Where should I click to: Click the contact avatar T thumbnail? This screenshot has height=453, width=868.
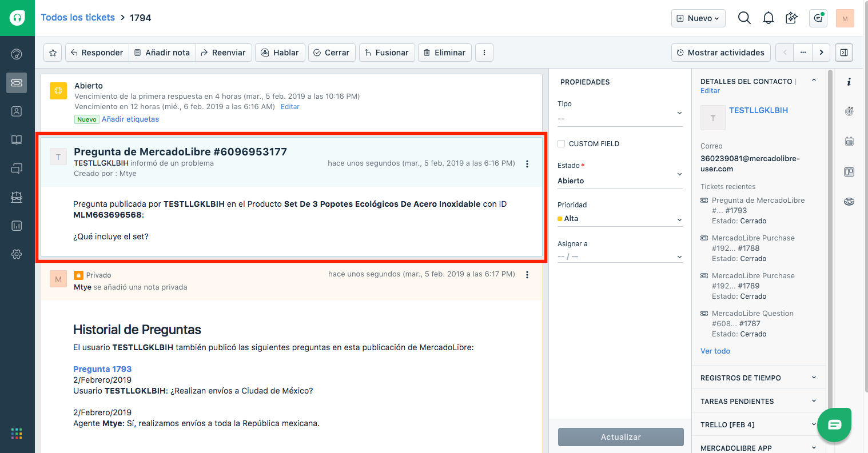[x=712, y=118]
